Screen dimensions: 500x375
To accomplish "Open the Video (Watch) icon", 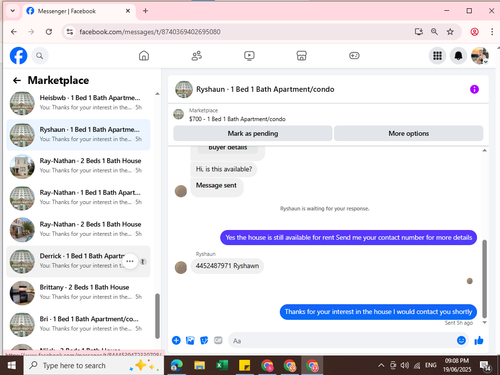I will (249, 56).
